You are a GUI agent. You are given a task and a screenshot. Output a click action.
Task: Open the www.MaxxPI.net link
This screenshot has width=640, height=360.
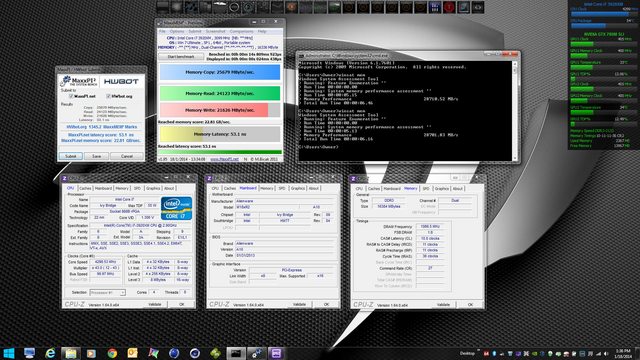pos(224,159)
